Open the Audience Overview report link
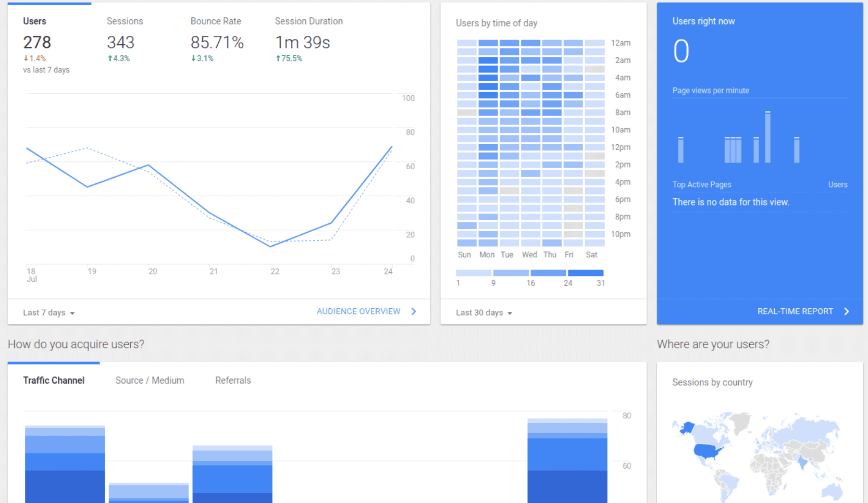Viewport: 868px width, 503px height. [358, 311]
